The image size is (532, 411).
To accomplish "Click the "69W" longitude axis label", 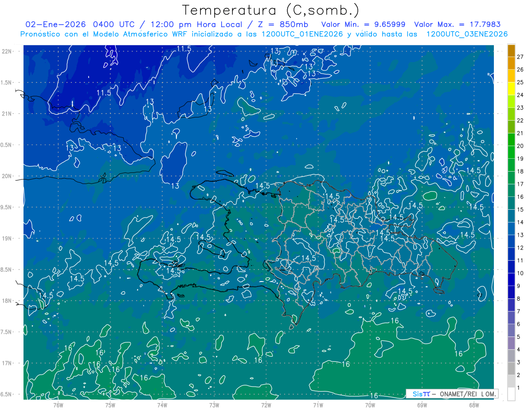I will click(x=422, y=405).
